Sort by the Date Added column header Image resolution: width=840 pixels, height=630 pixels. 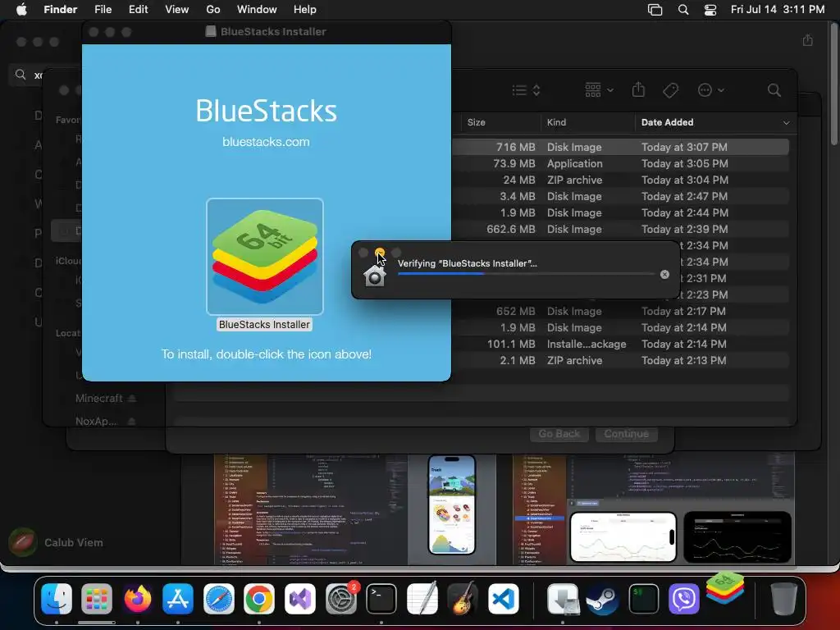click(x=668, y=122)
